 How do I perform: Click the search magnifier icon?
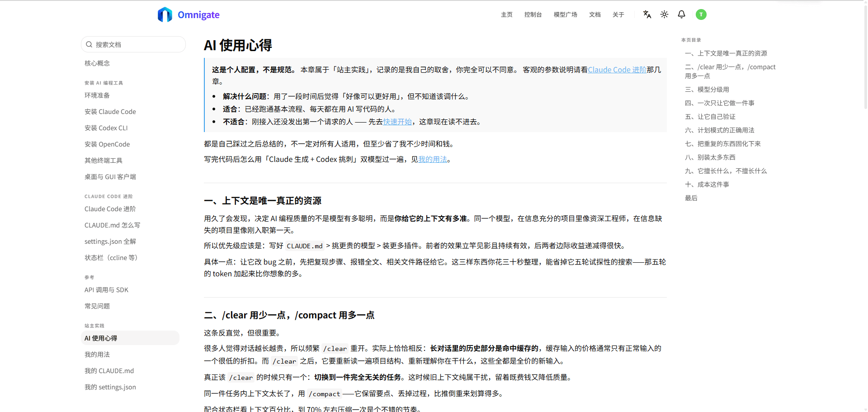[x=89, y=44]
